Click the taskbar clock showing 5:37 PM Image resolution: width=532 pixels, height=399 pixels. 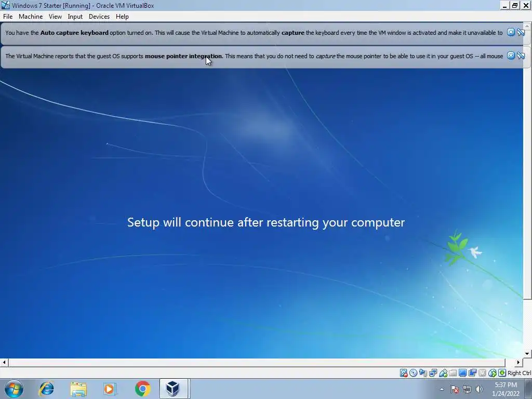tap(506, 389)
